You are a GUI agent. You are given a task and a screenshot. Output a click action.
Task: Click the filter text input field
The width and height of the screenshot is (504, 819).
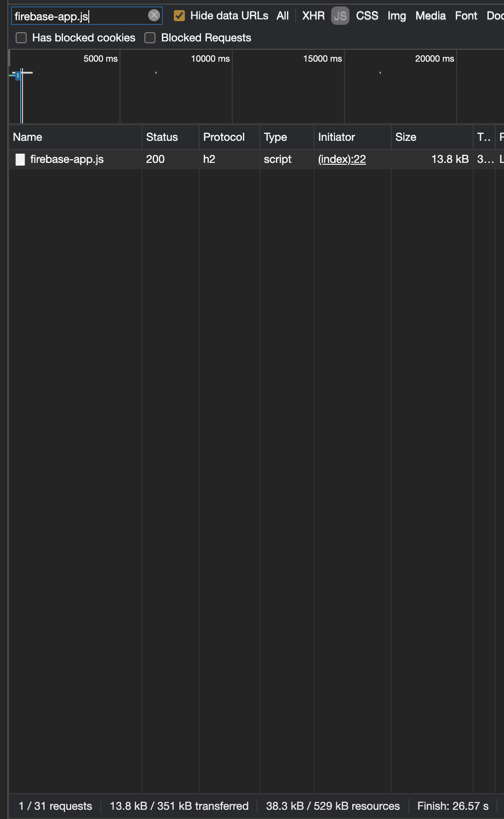pyautogui.click(x=80, y=16)
